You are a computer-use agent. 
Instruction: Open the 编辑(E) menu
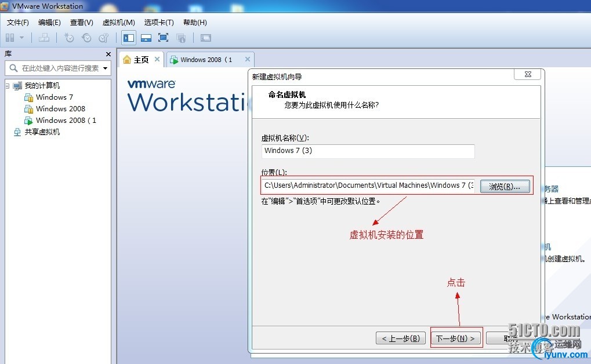coord(49,23)
